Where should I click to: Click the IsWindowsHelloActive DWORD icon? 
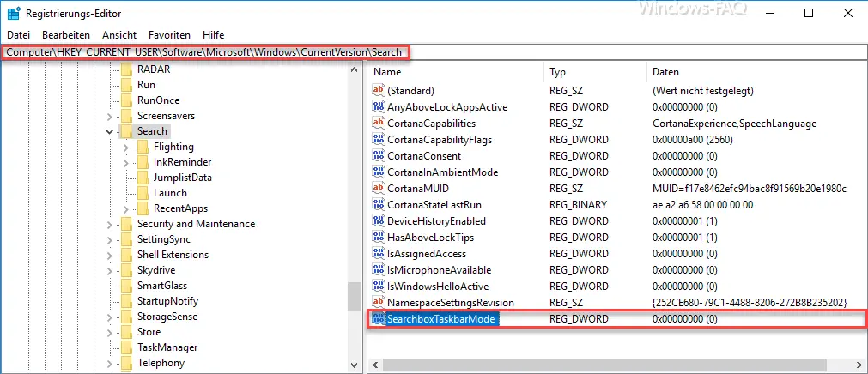[379, 286]
